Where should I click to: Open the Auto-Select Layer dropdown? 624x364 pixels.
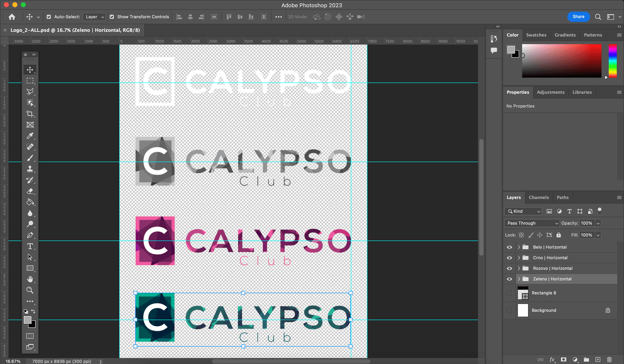[94, 17]
